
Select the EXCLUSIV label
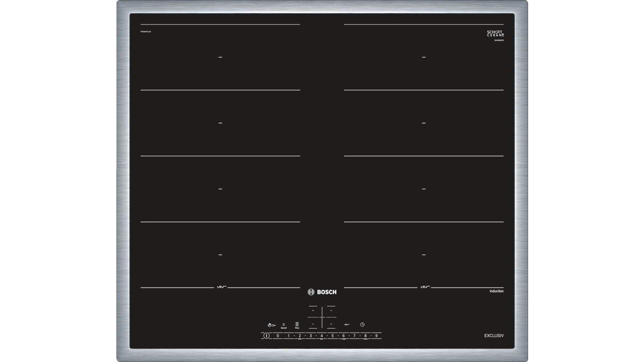click(x=494, y=335)
